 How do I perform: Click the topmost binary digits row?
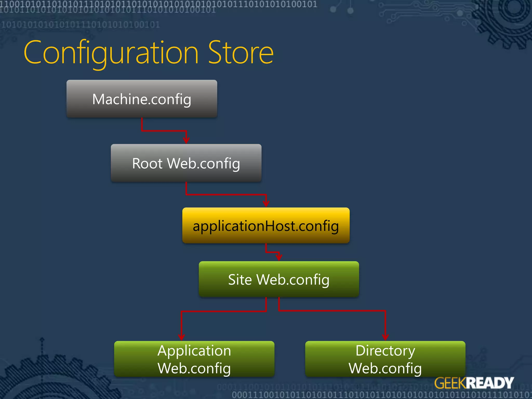158,4
